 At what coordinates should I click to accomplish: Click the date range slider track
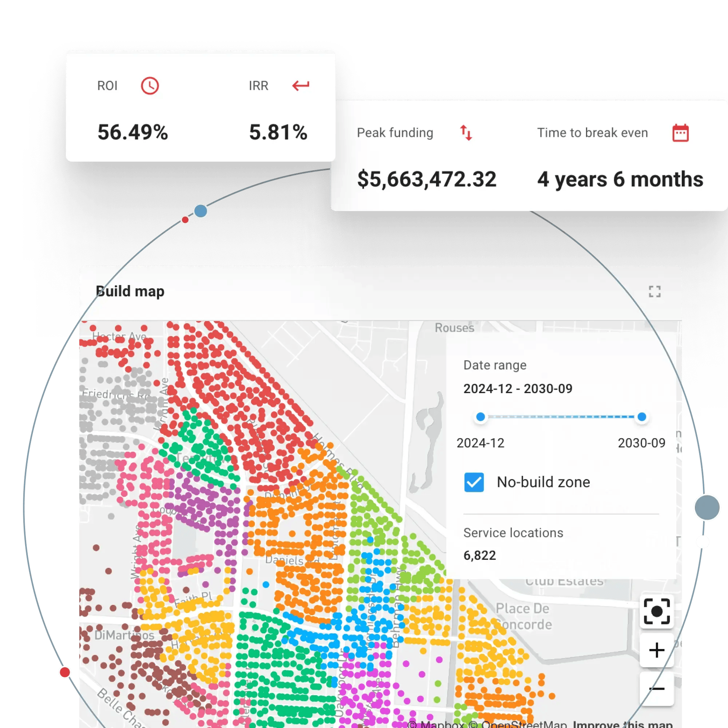click(561, 417)
